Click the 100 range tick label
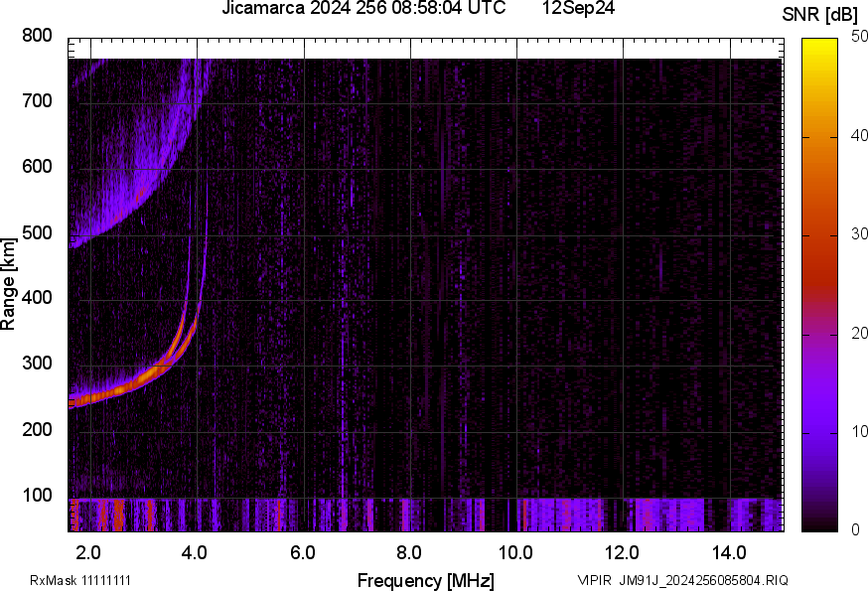Viewport: 868px width, 591px height. (36, 495)
